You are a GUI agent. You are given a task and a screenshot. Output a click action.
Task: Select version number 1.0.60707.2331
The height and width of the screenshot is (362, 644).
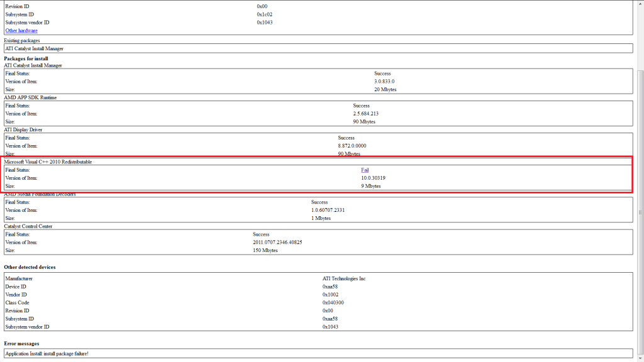[x=328, y=210]
